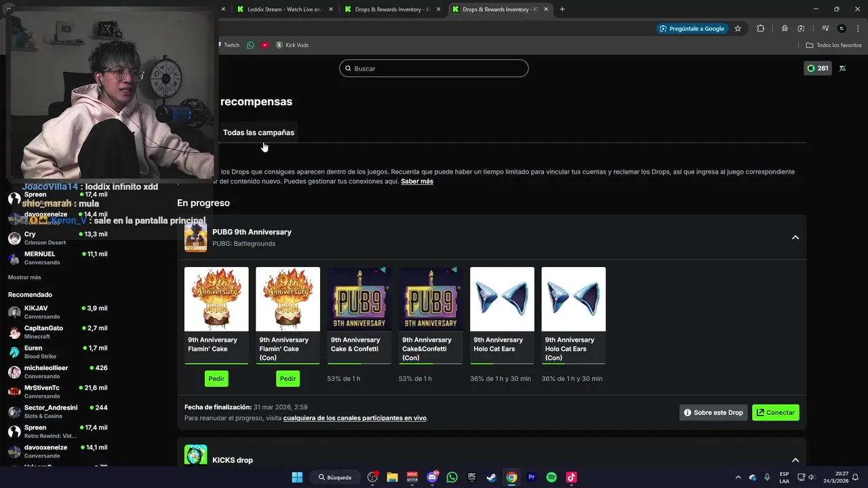Close the Loddix Stream tab
This screenshot has width=868, height=488.
(331, 9)
